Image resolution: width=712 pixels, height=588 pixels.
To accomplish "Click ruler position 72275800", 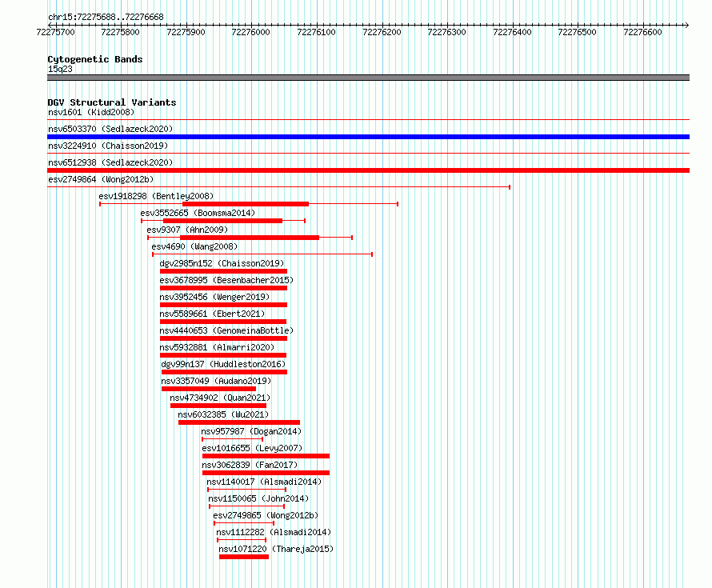I will pyautogui.click(x=120, y=32).
